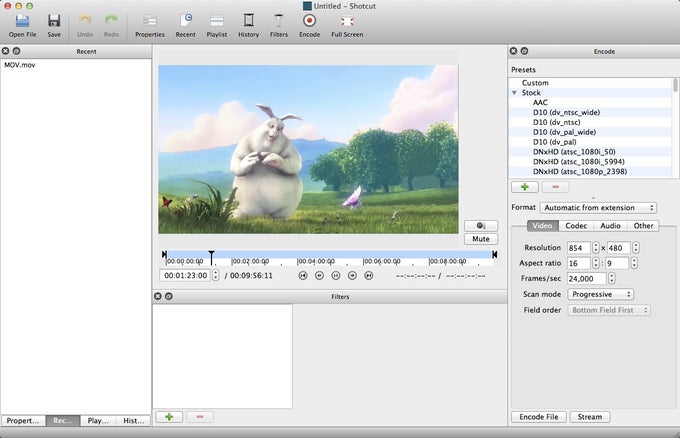The width and height of the screenshot is (680, 438).
Task: Click the playhead marker on the scrubber
Action: (x=211, y=257)
